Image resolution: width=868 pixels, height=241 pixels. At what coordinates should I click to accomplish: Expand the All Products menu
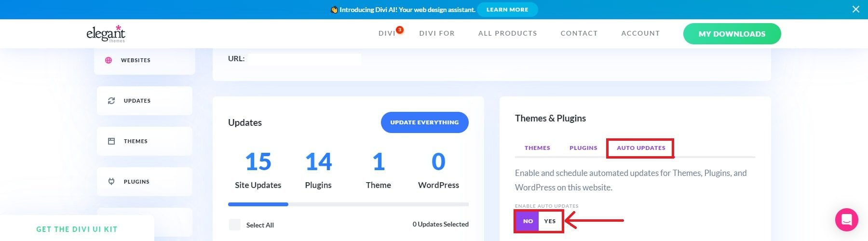[x=507, y=33]
